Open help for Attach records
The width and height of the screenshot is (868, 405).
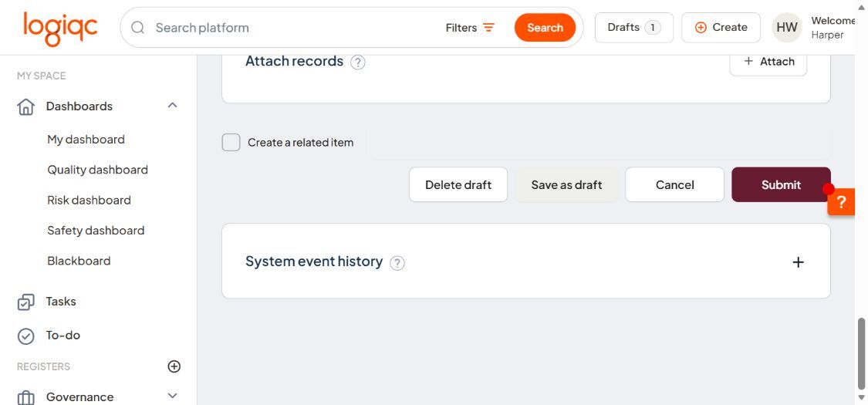pyautogui.click(x=358, y=62)
